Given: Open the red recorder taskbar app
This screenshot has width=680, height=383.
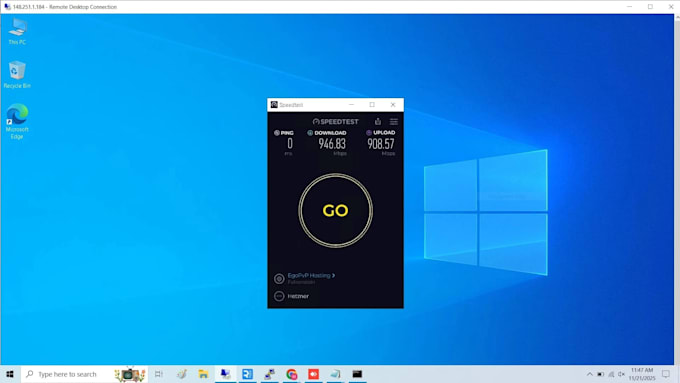Looking at the screenshot, I should [314, 374].
